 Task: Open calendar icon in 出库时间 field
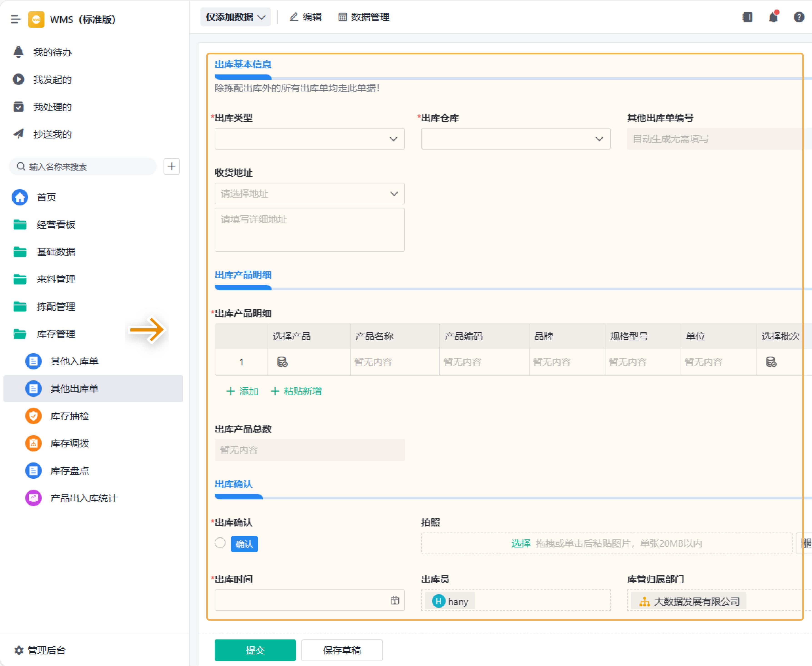point(394,600)
